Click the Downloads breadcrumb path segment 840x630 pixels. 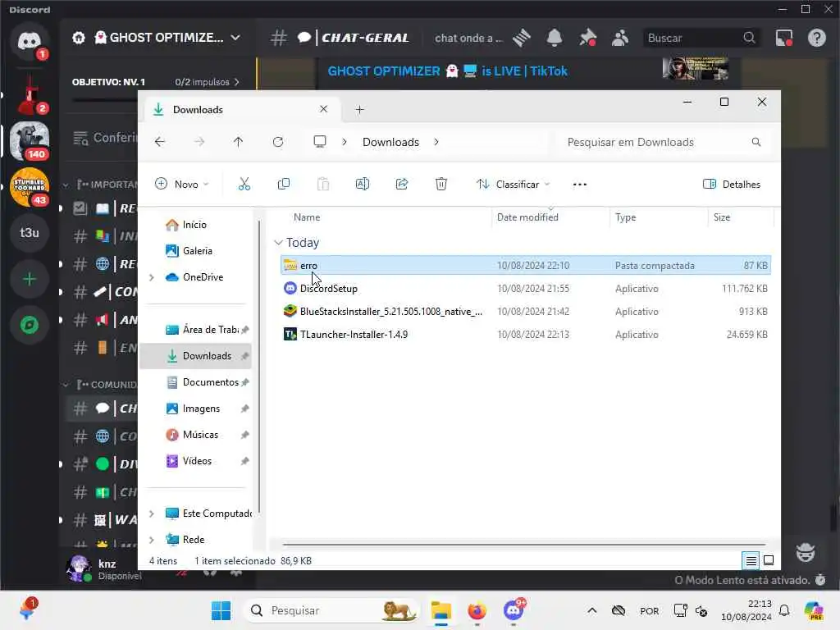390,142
